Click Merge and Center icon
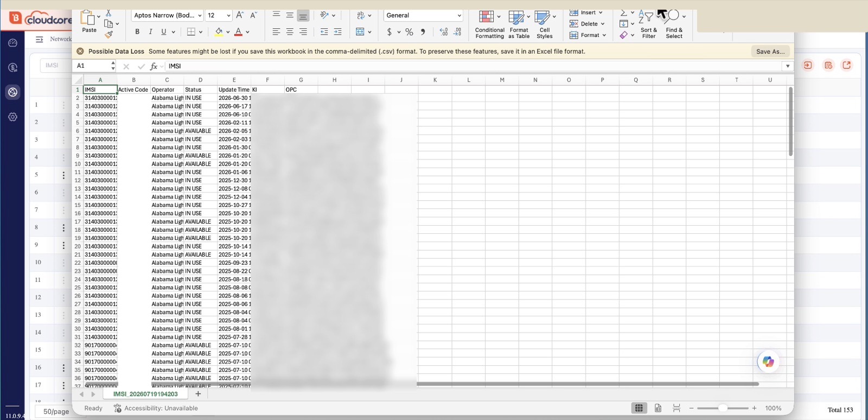Viewport: 868px width, 420px height. click(x=360, y=32)
